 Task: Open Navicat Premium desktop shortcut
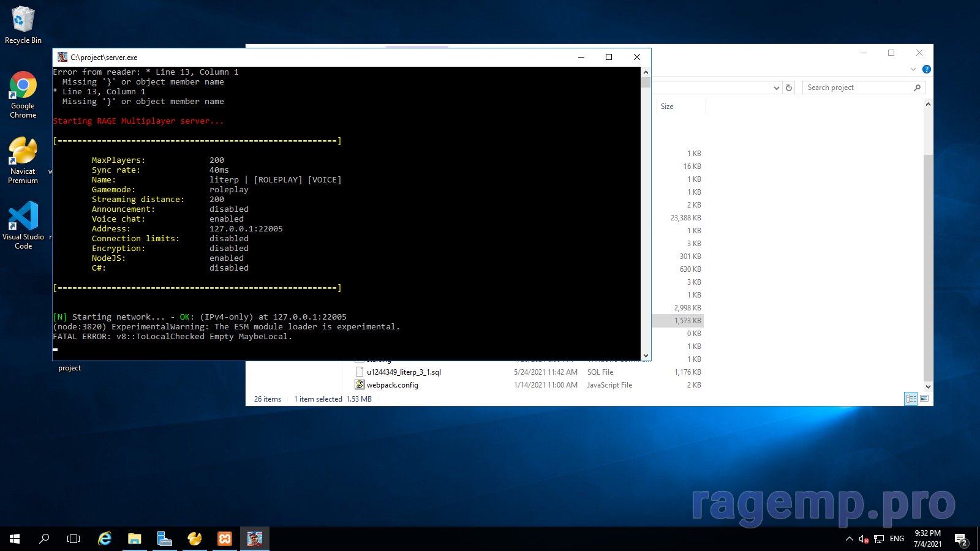click(x=23, y=160)
